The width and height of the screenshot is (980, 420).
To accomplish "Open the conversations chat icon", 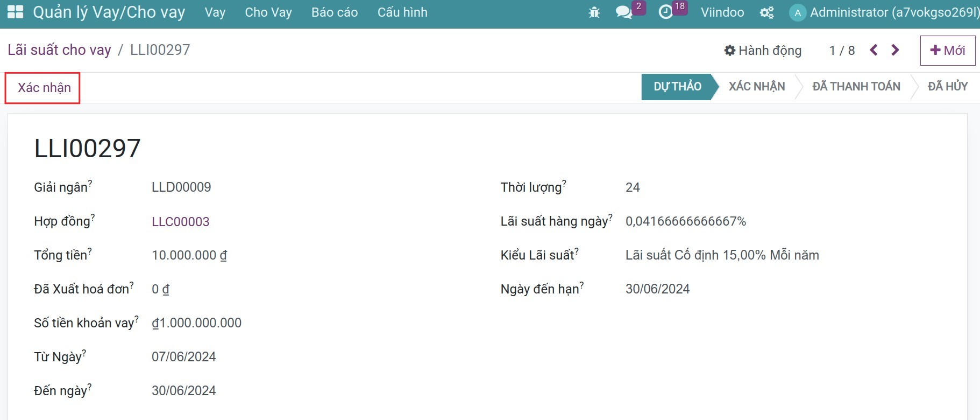I will coord(623,12).
